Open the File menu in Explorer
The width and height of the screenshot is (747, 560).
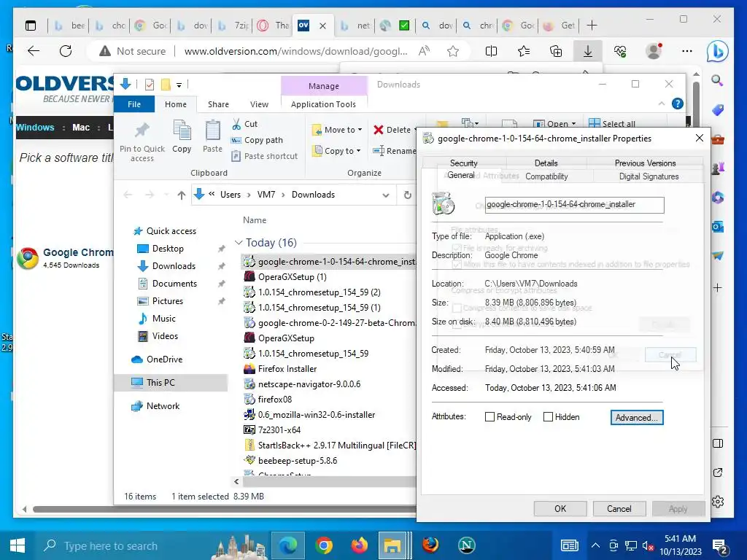click(134, 104)
